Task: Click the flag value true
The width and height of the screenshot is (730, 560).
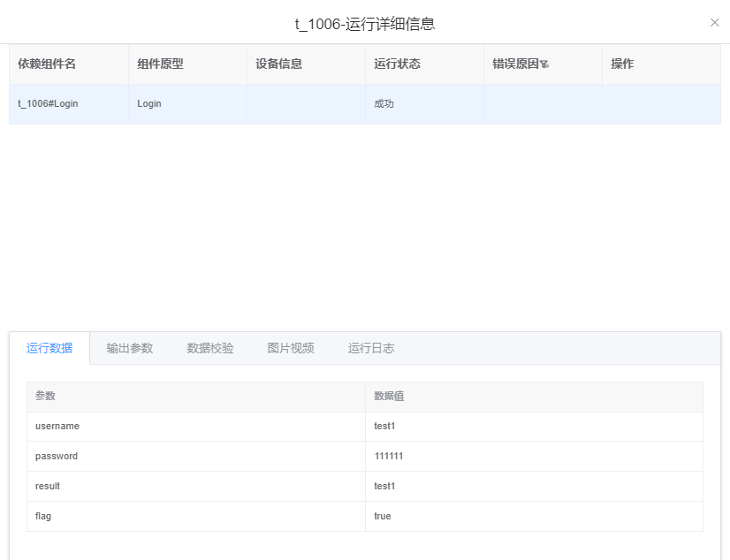Action: (x=383, y=517)
